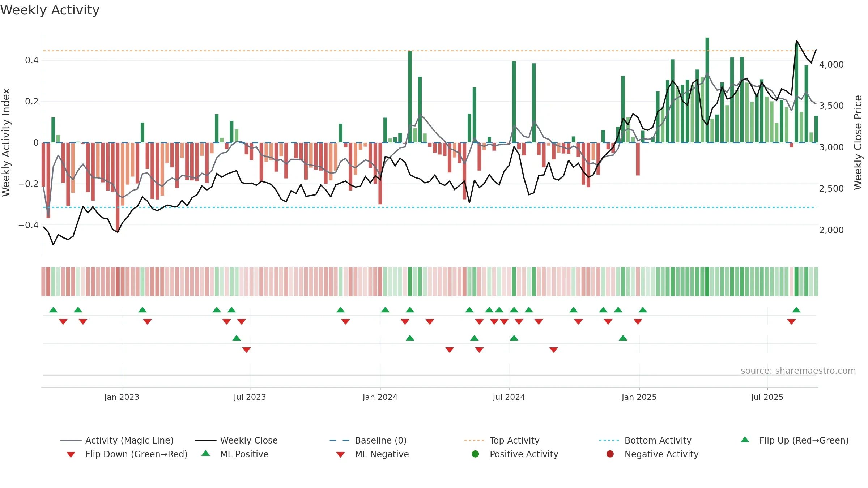Click the first flip-up triangle marker of the top marker row
The image size is (868, 488).
click(x=53, y=310)
